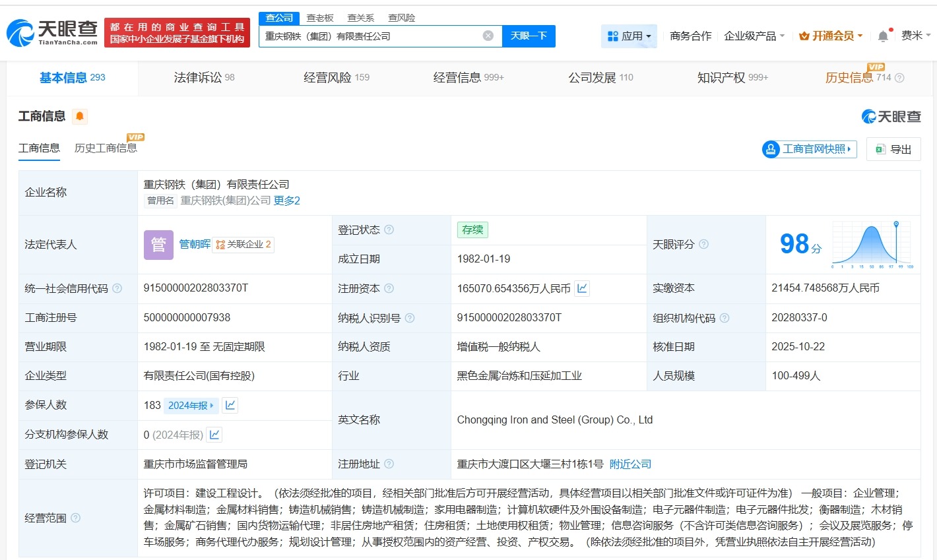The width and height of the screenshot is (937, 560).
Task: Open the trend chart icon beside 注册资本
Action: 581,288
